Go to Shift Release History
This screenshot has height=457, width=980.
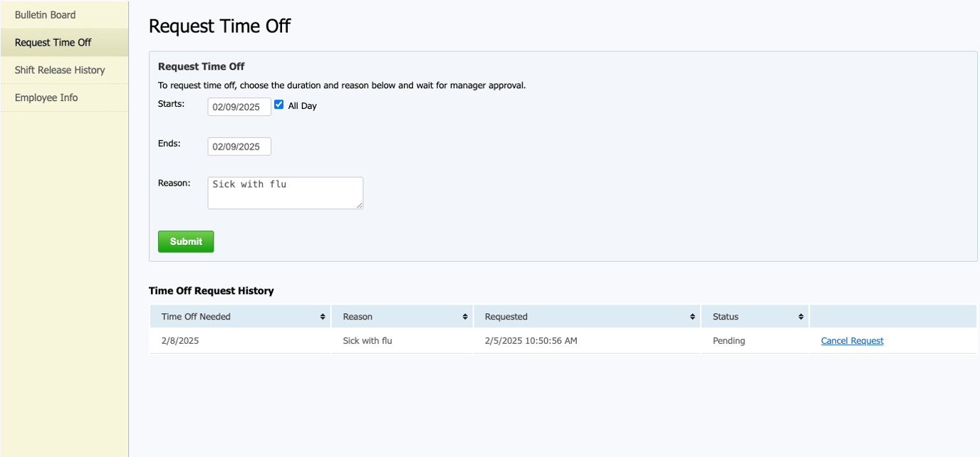pos(60,70)
